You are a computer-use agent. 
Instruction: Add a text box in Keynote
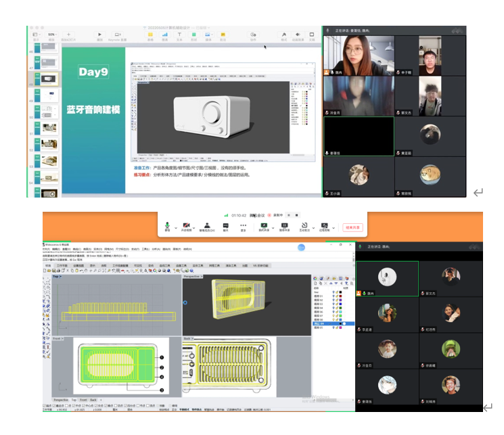tap(179, 35)
